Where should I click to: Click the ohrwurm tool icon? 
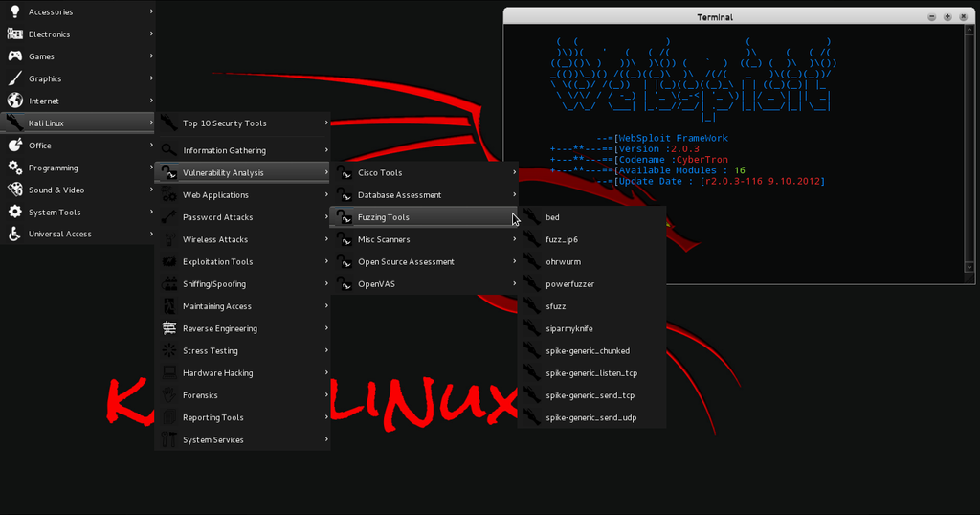coord(532,261)
